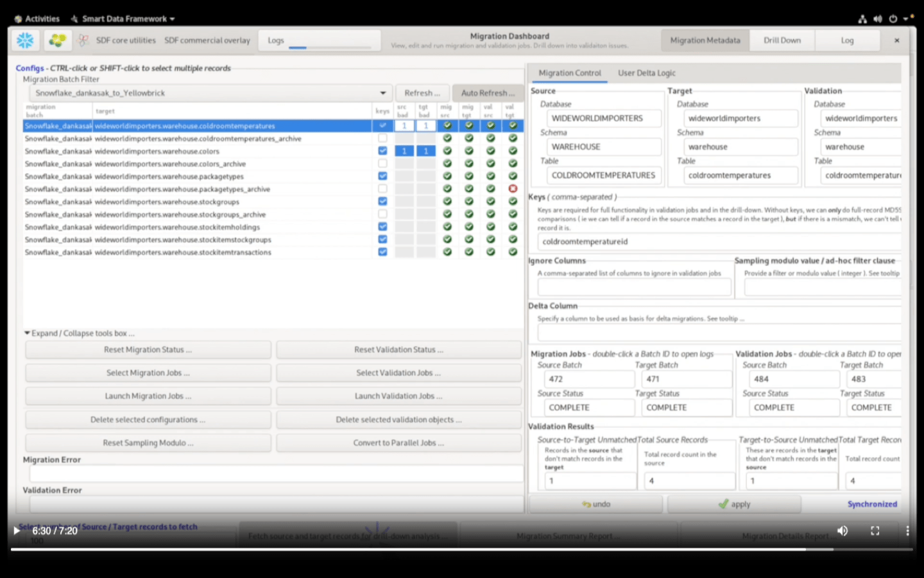Click the power icon in the system tray
The height and width of the screenshot is (578, 924).
click(893, 19)
